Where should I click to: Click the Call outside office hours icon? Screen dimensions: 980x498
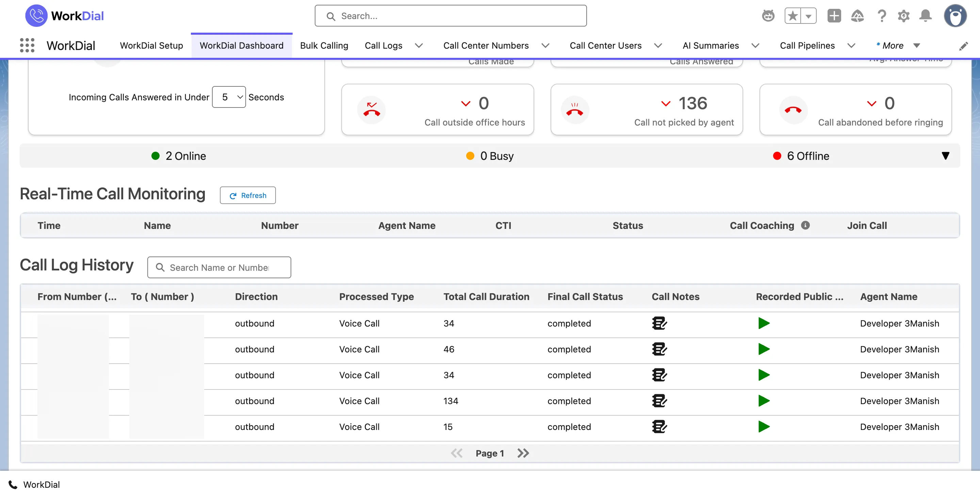(x=371, y=110)
